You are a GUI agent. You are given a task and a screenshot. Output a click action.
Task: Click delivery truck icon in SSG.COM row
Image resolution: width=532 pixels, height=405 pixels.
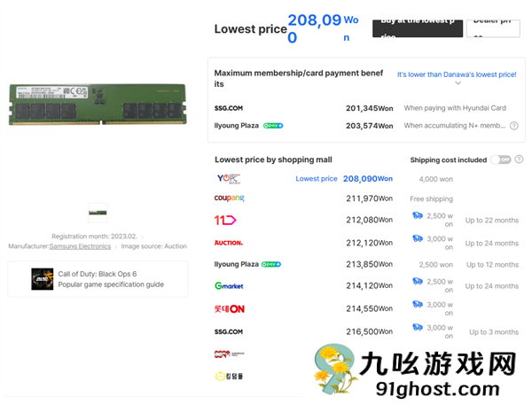(x=418, y=327)
